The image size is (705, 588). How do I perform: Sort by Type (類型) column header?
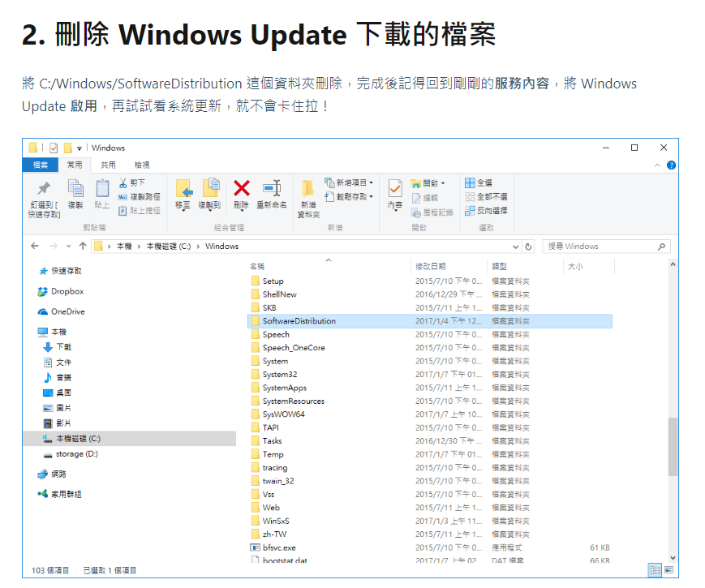499,267
